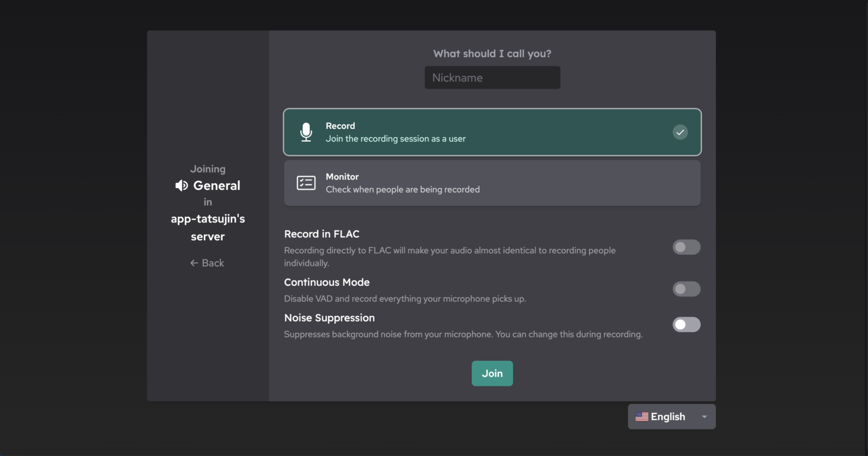Turn on Continuous Mode toggle

pos(686,289)
